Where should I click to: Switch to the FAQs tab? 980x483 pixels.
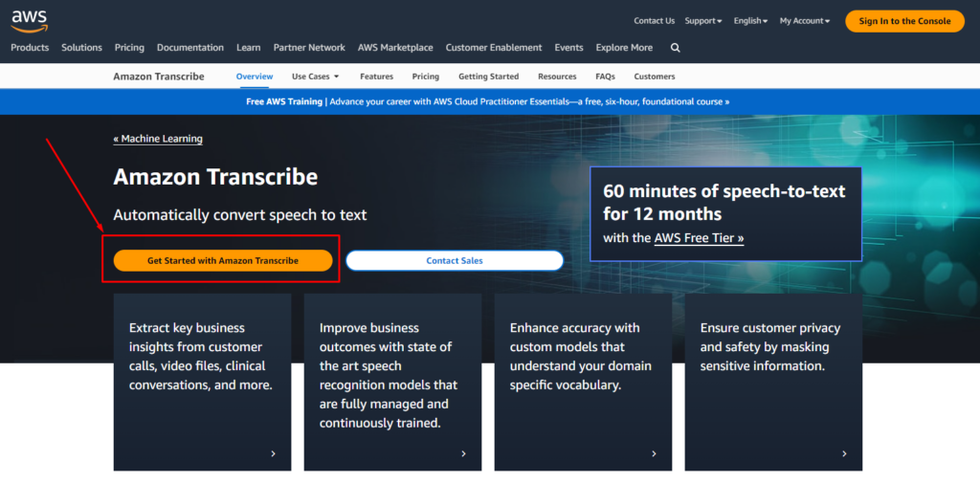605,77
